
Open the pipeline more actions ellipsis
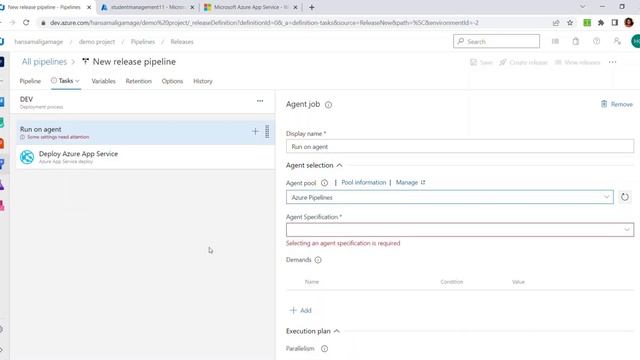(x=613, y=62)
